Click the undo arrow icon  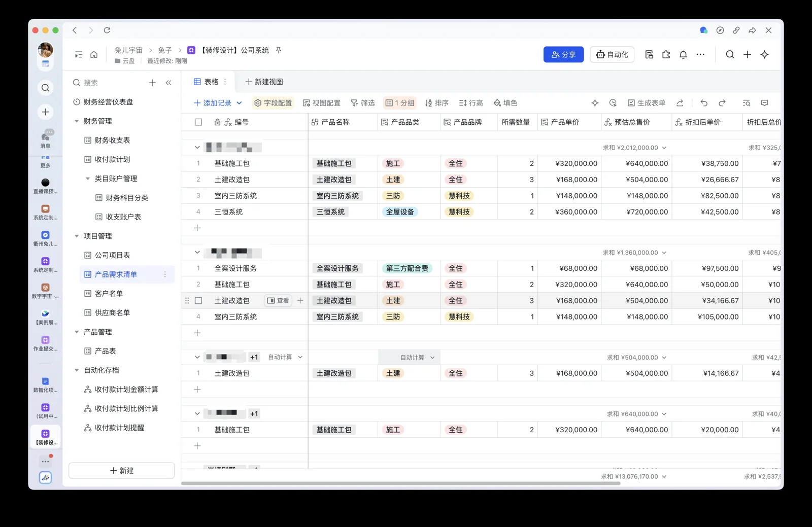(704, 103)
